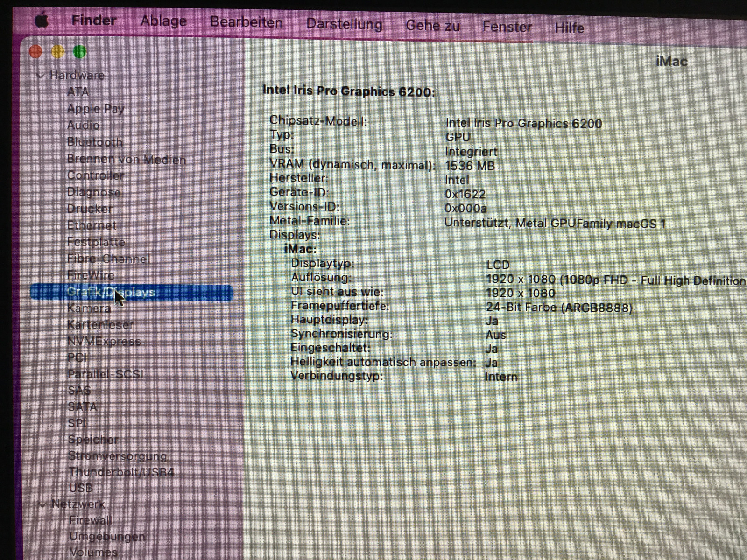Screen dimensions: 747x560
Task: Open the Bearbeiten menu
Action: pos(247,22)
